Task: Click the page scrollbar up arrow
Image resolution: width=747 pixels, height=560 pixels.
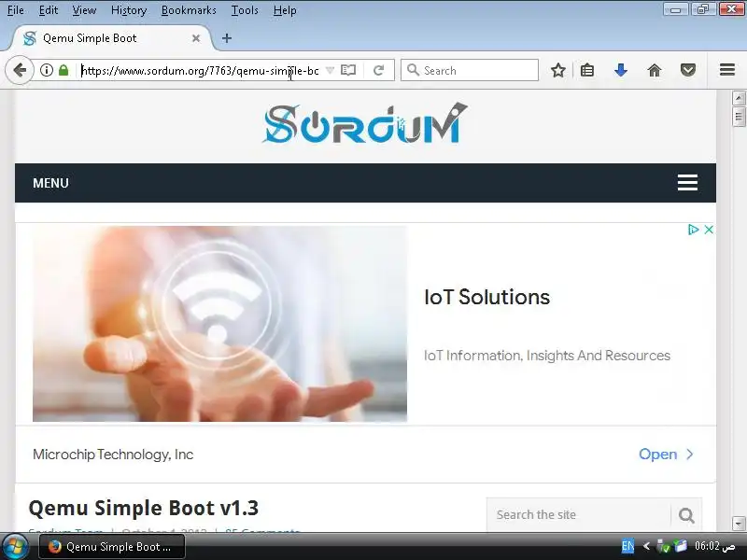Action: [739, 98]
